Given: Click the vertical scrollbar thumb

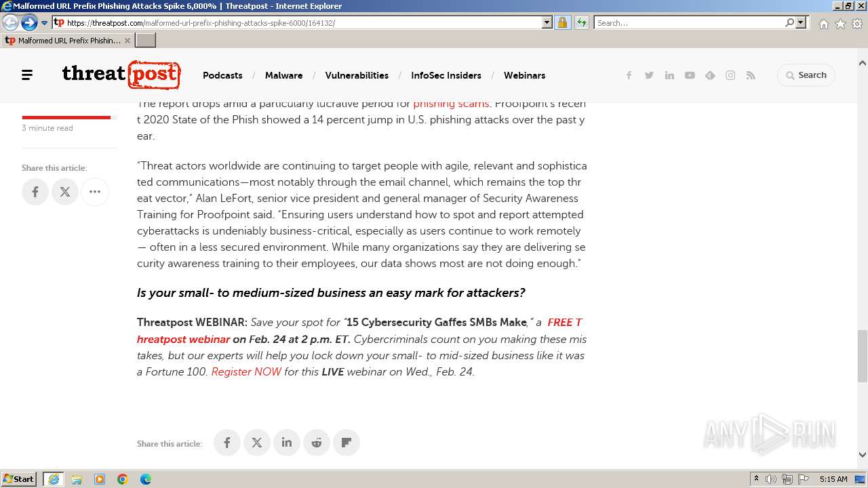Looking at the screenshot, I should [x=863, y=356].
